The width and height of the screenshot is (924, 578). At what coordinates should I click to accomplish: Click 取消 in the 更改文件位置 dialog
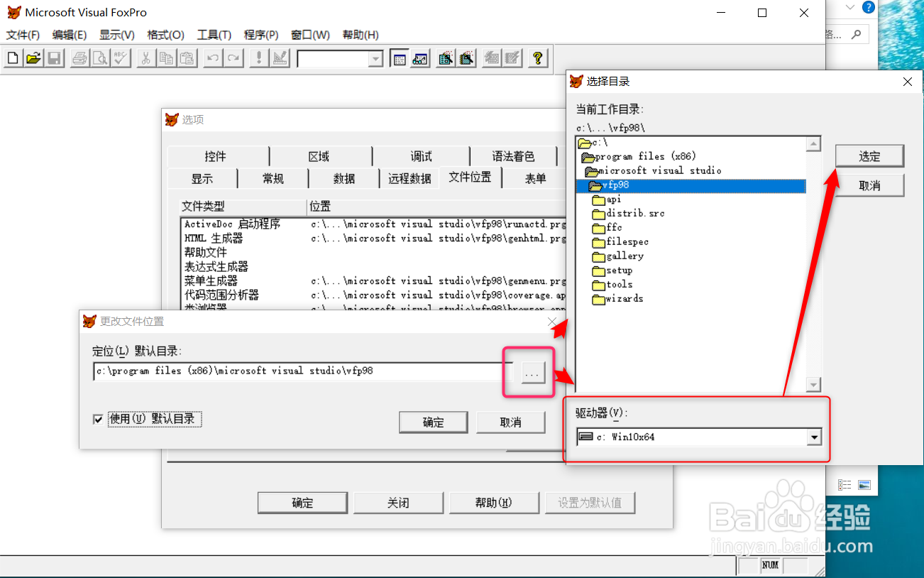[510, 422]
